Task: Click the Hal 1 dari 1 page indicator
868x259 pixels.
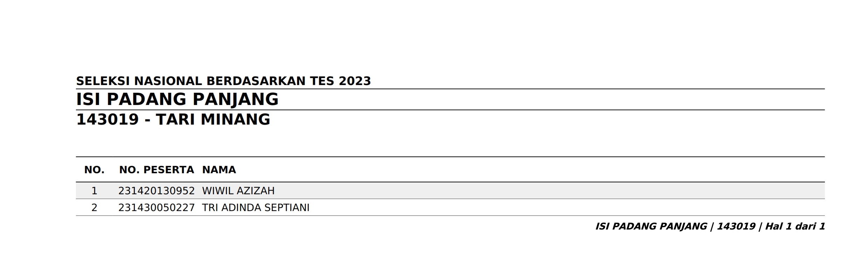Action: click(x=795, y=226)
